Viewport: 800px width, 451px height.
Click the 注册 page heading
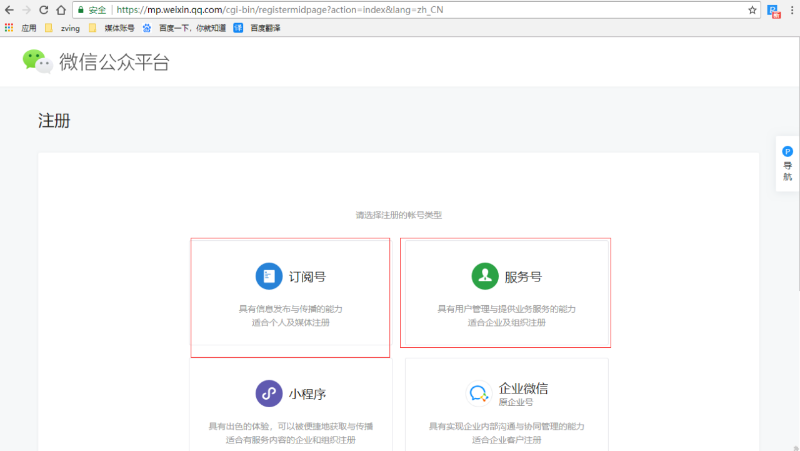(x=54, y=121)
